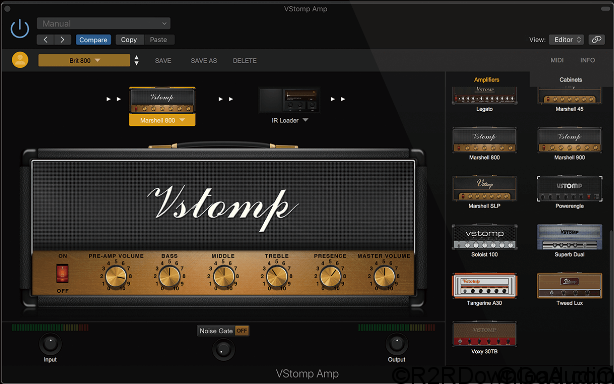Choose the Tangerine A30 amplifier
The width and height of the screenshot is (614, 384).
tap(484, 289)
